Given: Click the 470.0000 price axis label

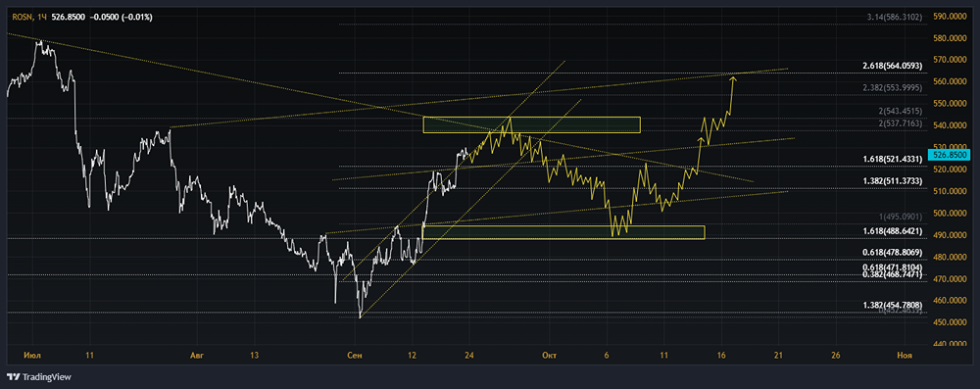Looking at the screenshot, I should [951, 279].
